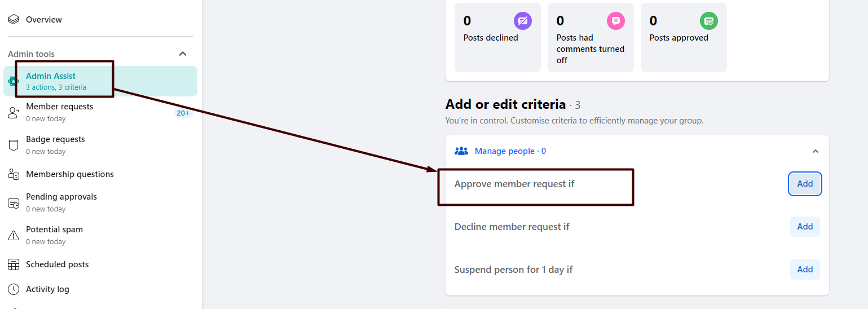Click the Overview layers icon
The width and height of the screenshot is (868, 309).
[14, 20]
